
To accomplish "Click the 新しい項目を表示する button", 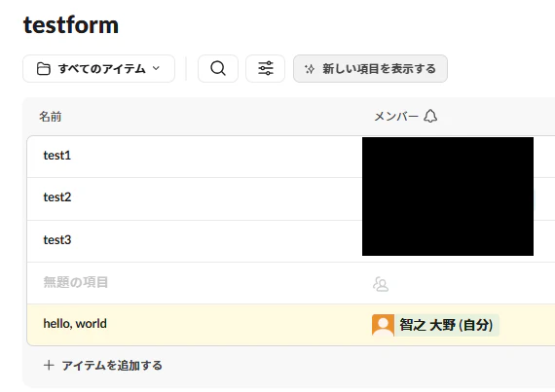I will click(370, 68).
